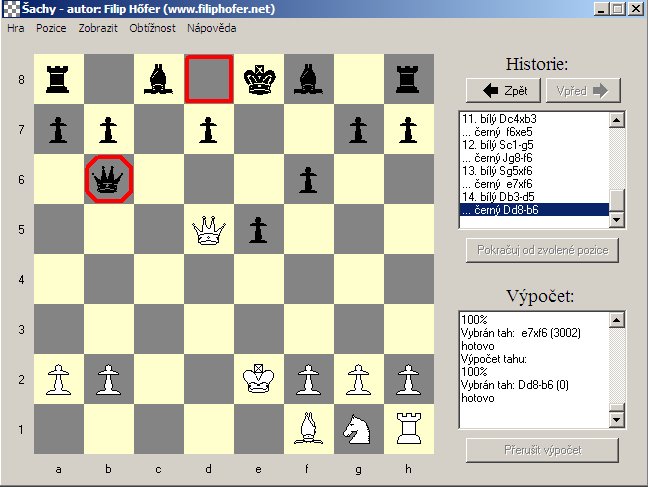Select the white rook on h1
Viewport: 648px width, 487px height.
(409, 429)
